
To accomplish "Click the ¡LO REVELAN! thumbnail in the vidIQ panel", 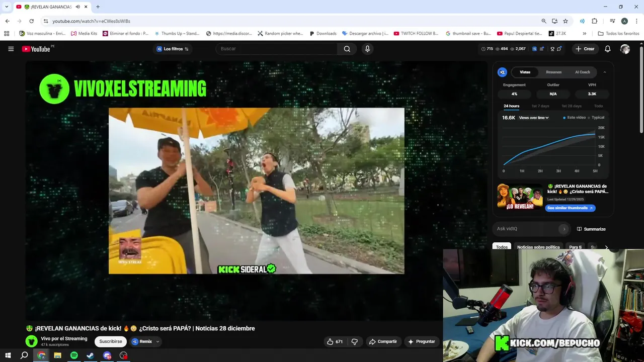I will (520, 197).
